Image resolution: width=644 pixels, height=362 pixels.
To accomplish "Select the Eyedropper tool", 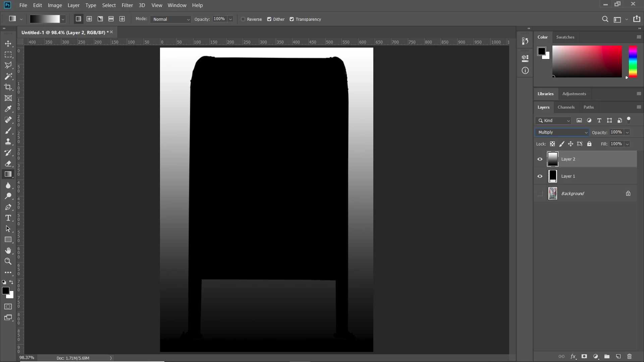I will 8,109.
